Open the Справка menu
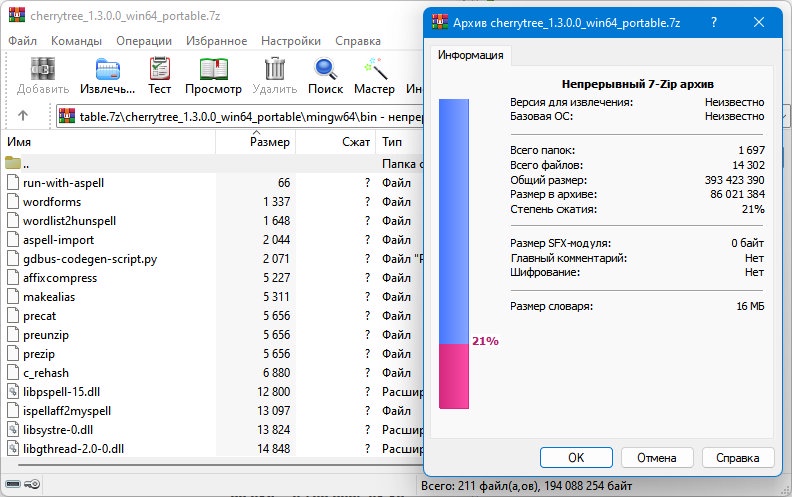This screenshot has width=792, height=497. [x=358, y=41]
